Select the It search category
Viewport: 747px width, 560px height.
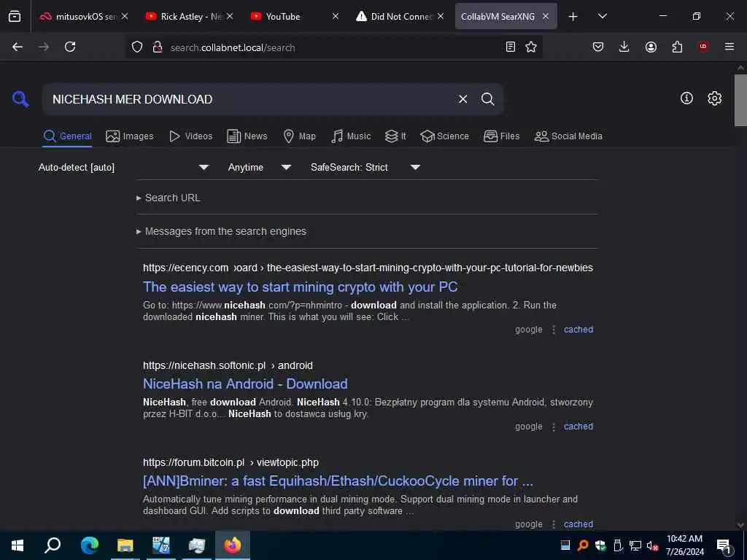(x=395, y=136)
